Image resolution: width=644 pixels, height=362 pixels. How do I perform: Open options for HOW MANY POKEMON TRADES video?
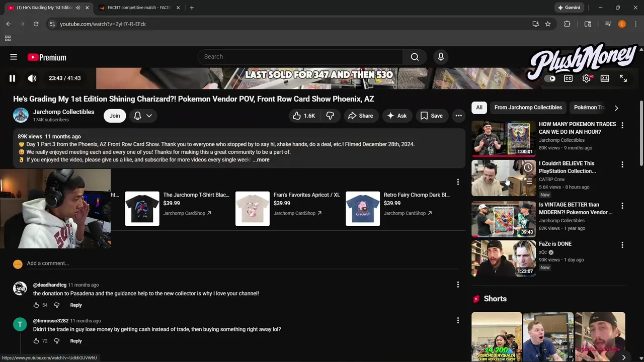622,125
